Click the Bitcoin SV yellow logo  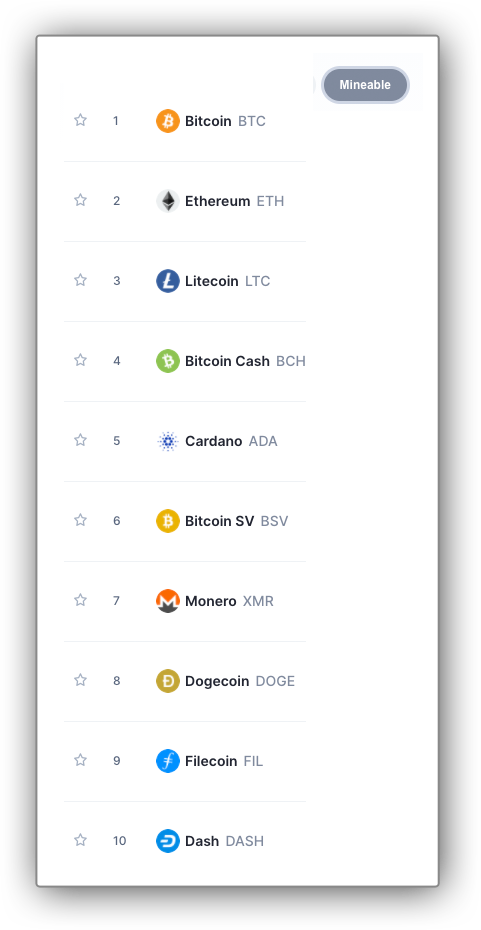(x=168, y=521)
